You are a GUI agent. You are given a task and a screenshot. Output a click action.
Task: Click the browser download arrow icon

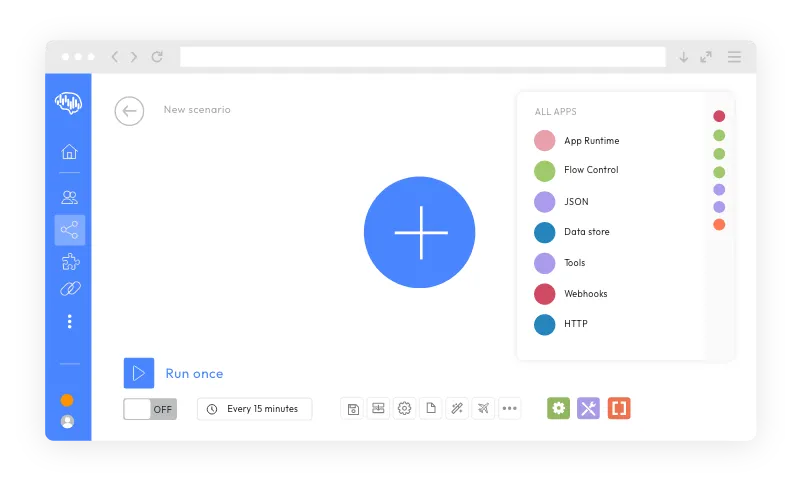683,57
